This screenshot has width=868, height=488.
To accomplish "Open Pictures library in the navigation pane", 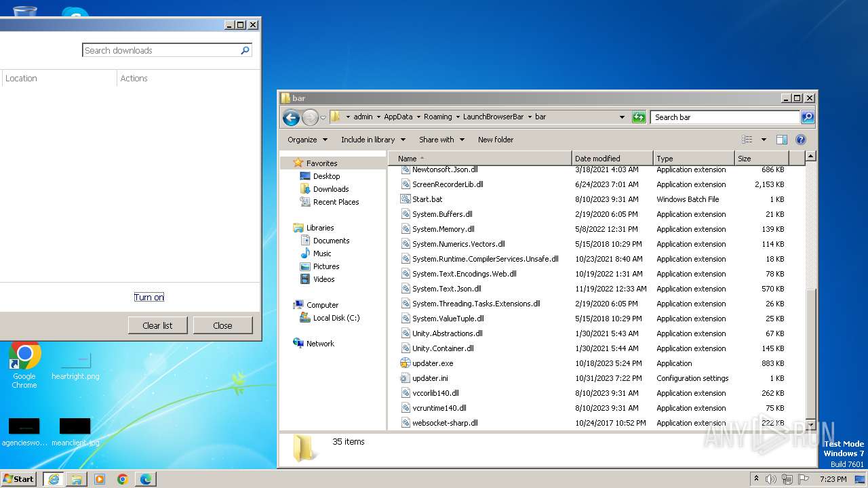I will point(326,266).
